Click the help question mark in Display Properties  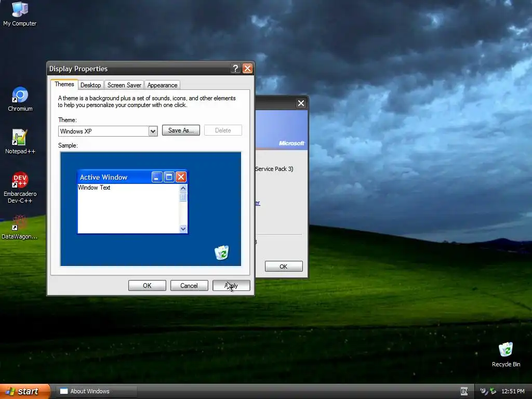click(235, 69)
